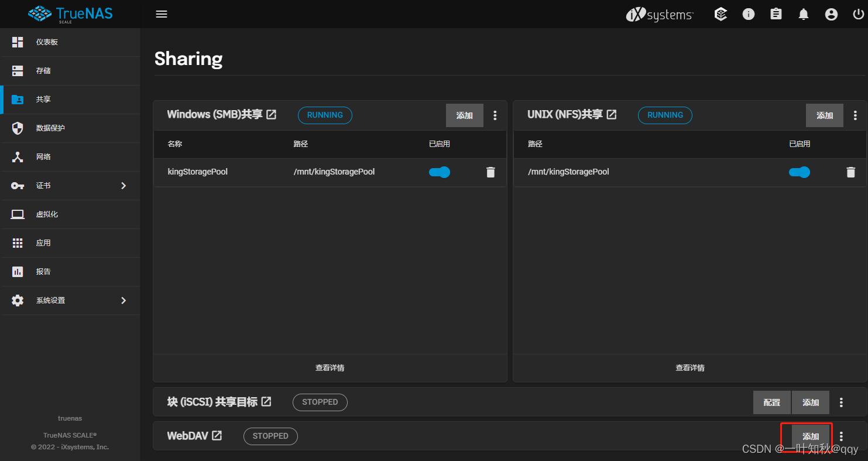Open WebDAV external link icon
The image size is (868, 461).
click(x=217, y=436)
